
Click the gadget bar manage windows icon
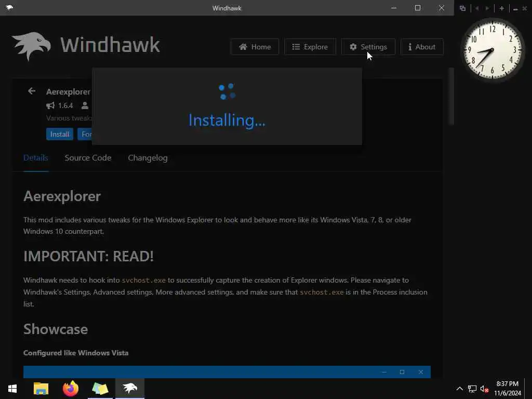click(x=462, y=8)
